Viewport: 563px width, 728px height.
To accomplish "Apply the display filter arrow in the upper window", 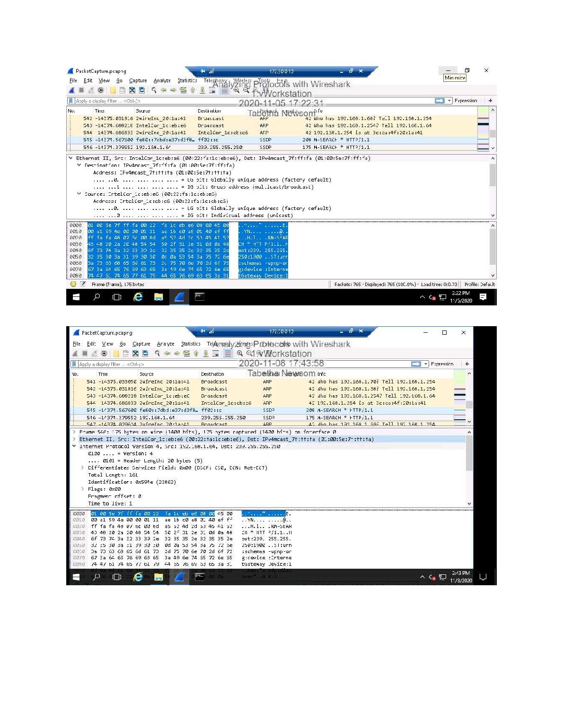I will click(x=440, y=101).
